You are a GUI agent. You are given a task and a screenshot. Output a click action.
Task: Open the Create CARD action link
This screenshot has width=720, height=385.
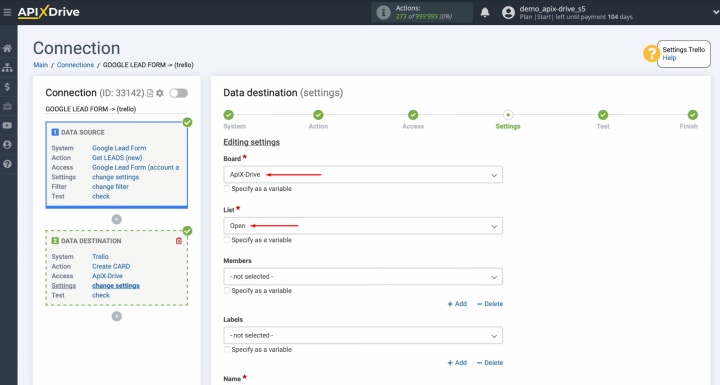111,266
